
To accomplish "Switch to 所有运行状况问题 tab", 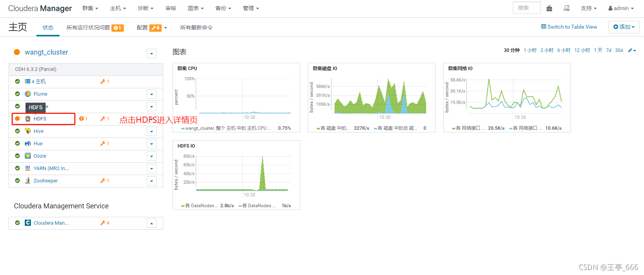I will (x=95, y=27).
